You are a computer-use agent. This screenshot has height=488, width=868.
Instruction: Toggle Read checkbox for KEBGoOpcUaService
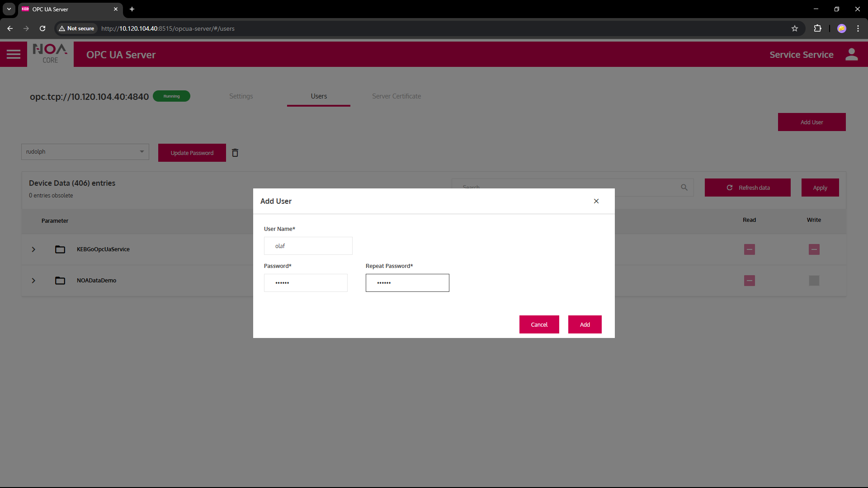point(749,249)
